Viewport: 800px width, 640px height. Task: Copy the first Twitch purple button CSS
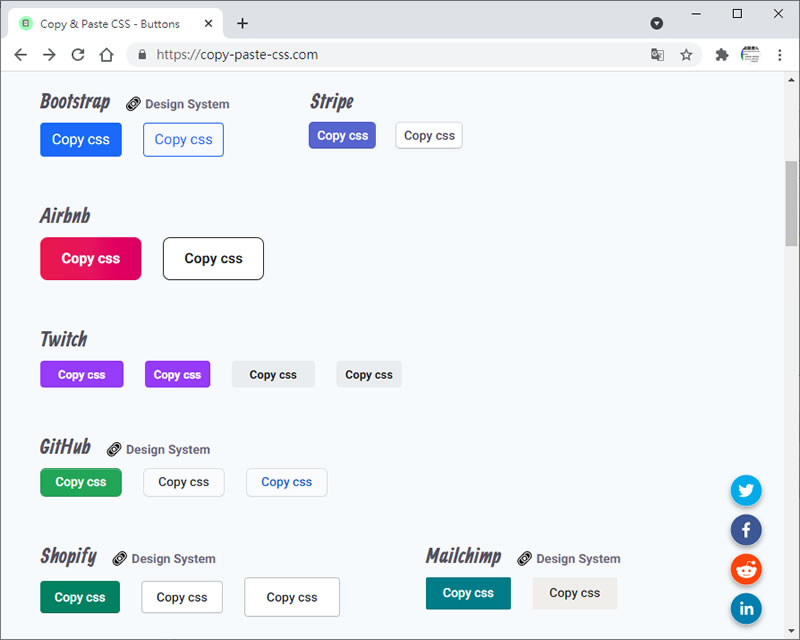pos(82,374)
